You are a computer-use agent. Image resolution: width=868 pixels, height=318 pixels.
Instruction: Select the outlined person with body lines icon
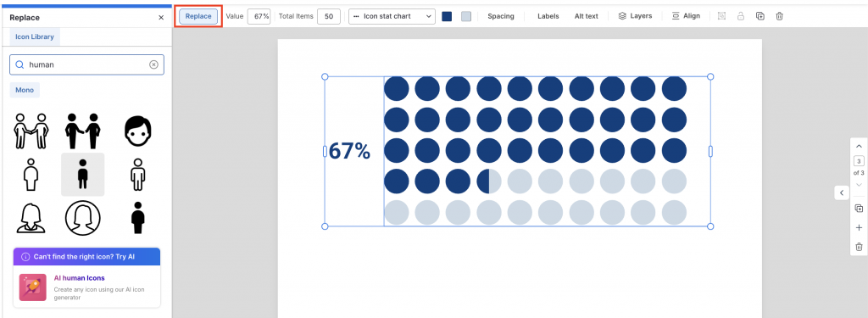[x=137, y=175]
